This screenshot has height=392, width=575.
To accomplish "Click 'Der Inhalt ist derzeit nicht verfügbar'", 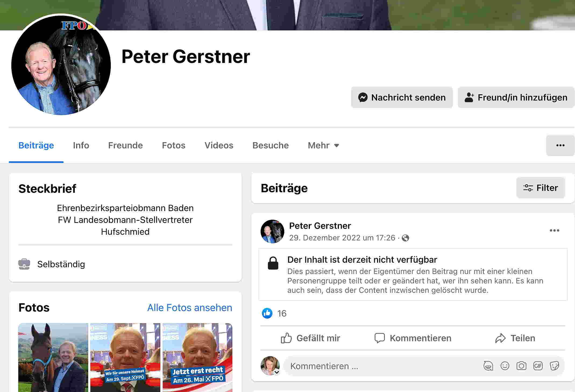I will (x=362, y=260).
